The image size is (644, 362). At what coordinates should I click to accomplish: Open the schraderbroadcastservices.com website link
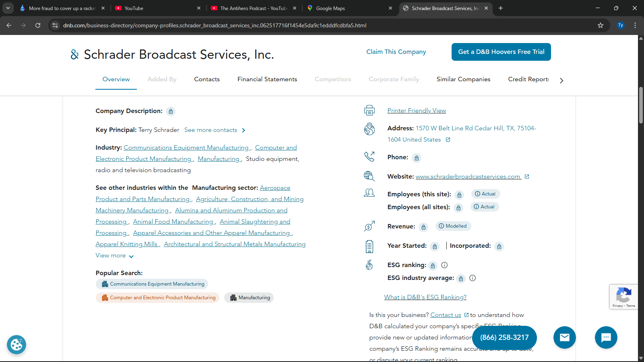click(x=468, y=177)
